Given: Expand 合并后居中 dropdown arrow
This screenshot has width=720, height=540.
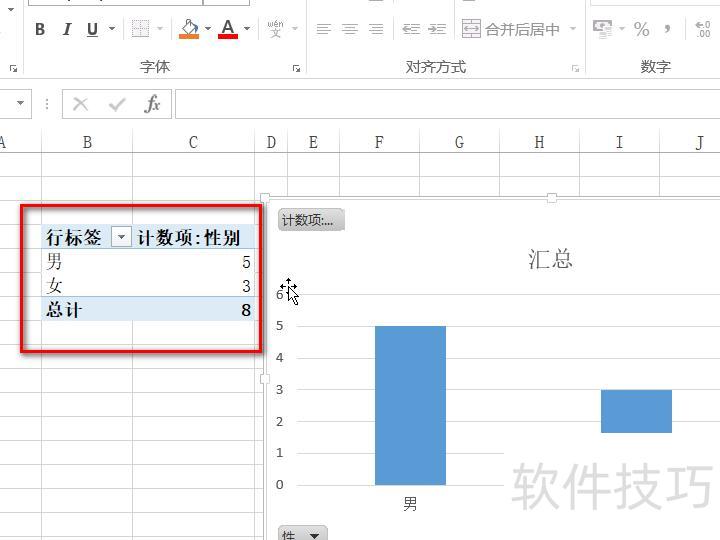Looking at the screenshot, I should tap(573, 28).
